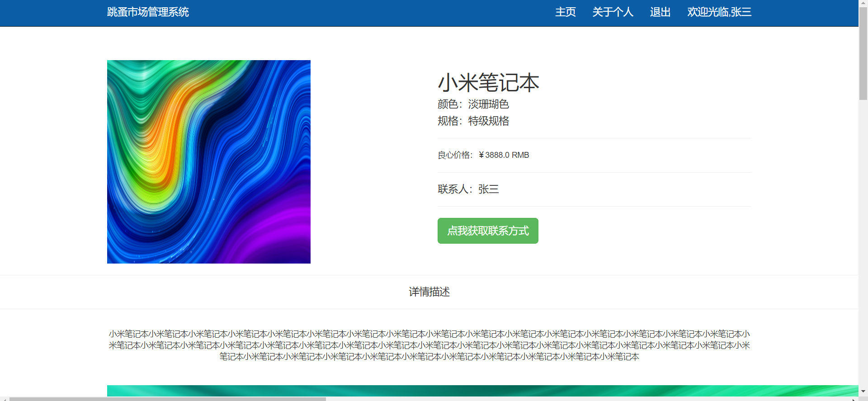The image size is (868, 401).
Task: Click the 小米笔记本 product title
Action: (488, 83)
